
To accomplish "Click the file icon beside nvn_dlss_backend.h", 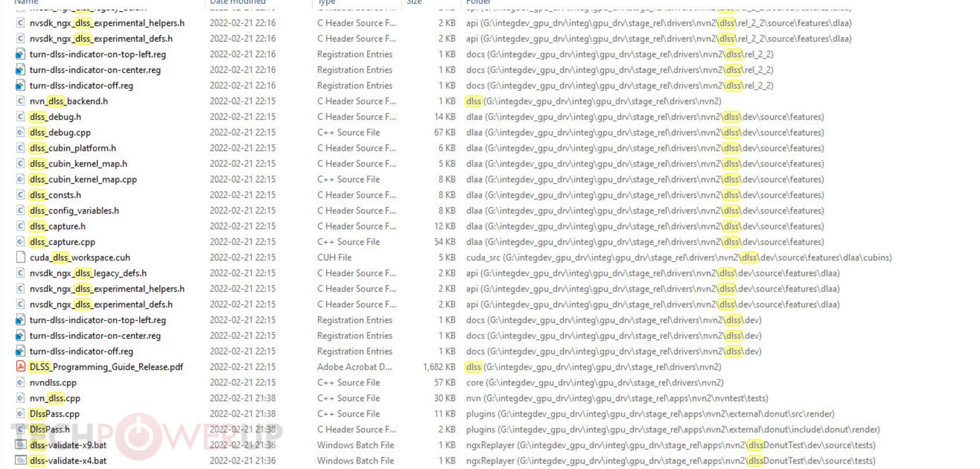I will point(20,101).
